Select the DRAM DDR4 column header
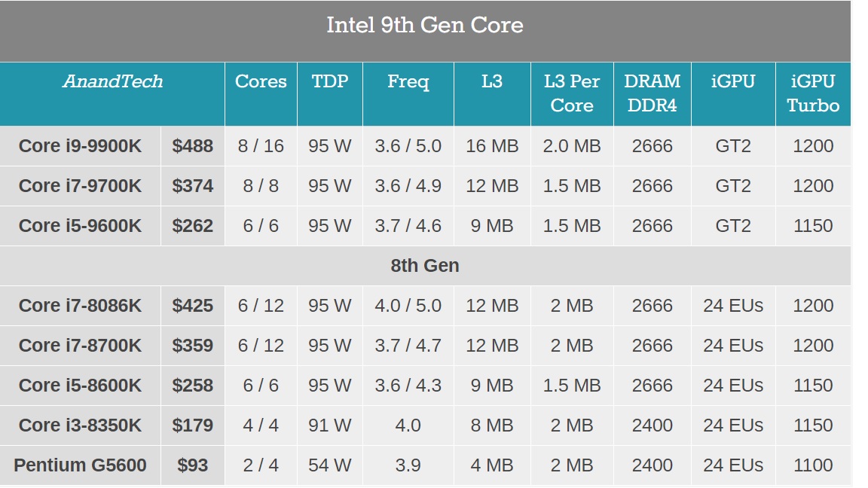The width and height of the screenshot is (868, 488). (x=653, y=93)
